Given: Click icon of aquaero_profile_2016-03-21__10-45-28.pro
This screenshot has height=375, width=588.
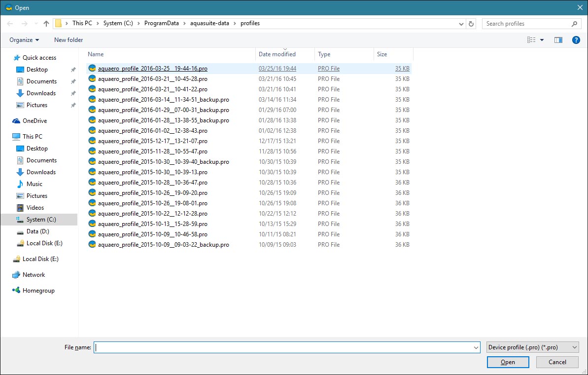Looking at the screenshot, I should coord(92,79).
